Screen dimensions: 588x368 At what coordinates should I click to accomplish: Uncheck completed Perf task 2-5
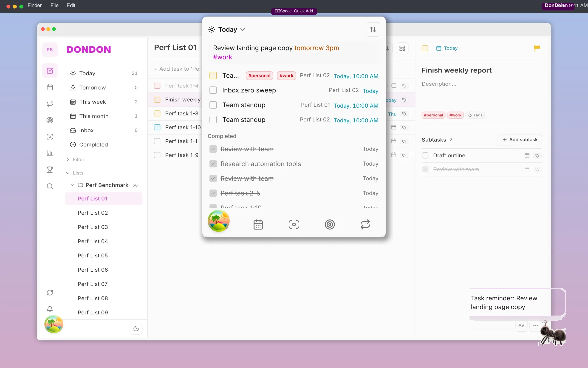click(213, 193)
